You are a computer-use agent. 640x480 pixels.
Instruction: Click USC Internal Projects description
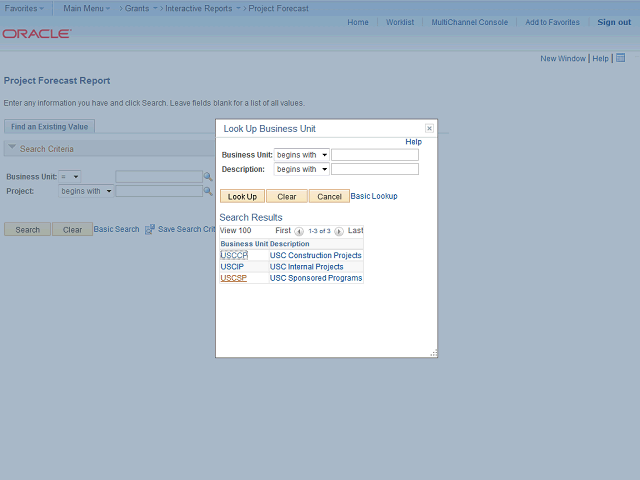(307, 267)
